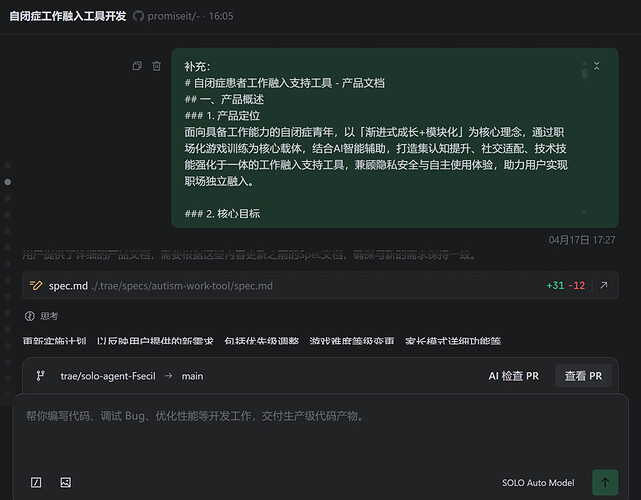Click the scrollbar thumb inside the message box
Screen dimensions: 641x500
[x=585, y=74]
